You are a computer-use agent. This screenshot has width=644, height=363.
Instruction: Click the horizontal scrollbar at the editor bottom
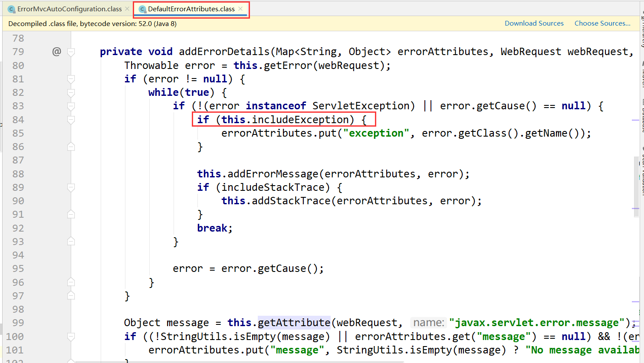239,362
